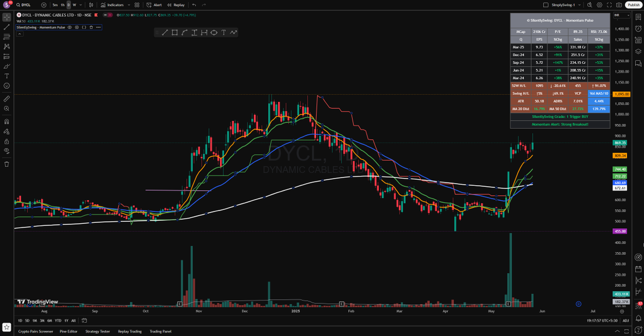Create a new Alert
The width and height of the screenshot is (644, 336).
pos(154,5)
